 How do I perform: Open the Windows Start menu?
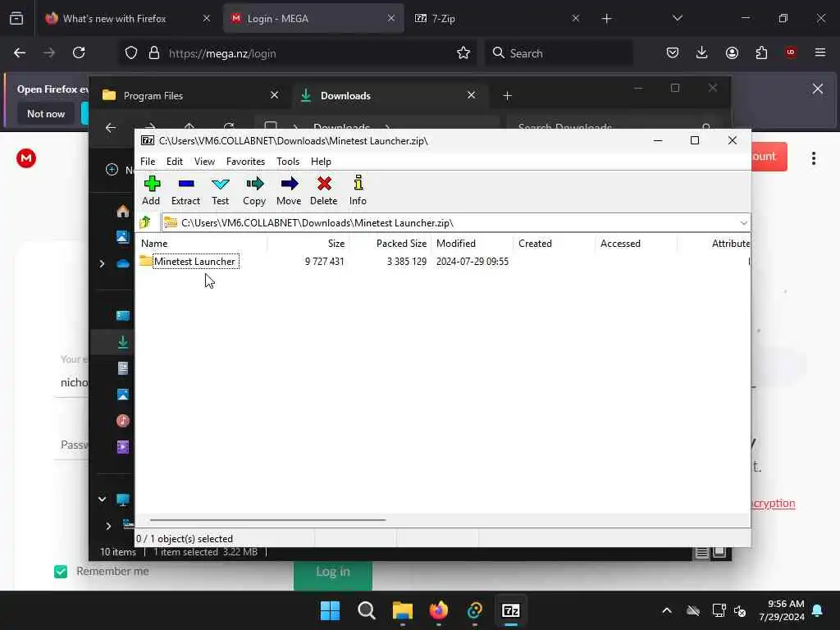(330, 610)
